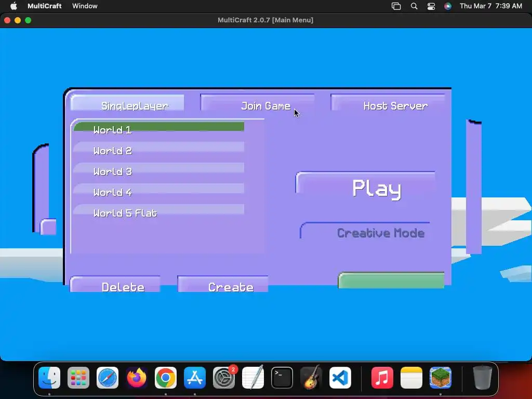
Task: Open the Trash in the dock
Action: pos(482,378)
